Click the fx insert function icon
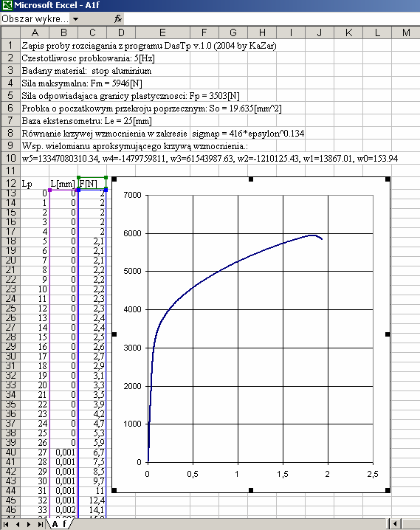 tap(117, 19)
